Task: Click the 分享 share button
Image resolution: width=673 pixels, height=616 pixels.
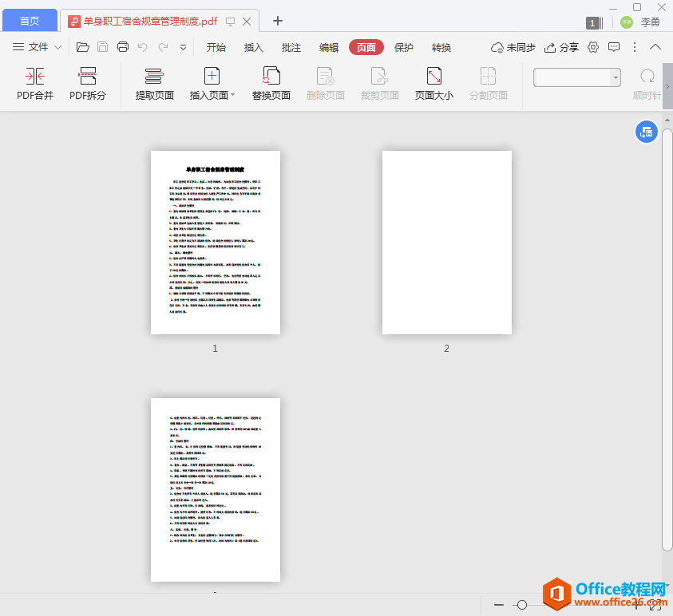Action: 562,47
